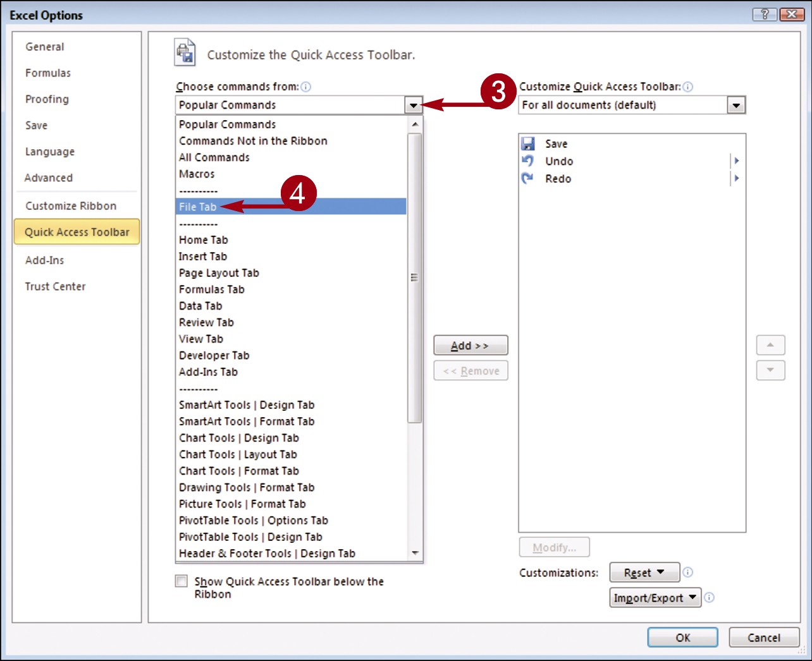Click info icon beside Customize Quick Access Toolbar
812x661 pixels.
688,87
